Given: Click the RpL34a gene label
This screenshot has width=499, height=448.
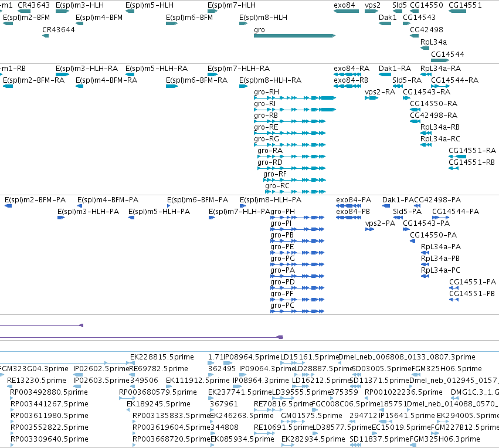Looking at the screenshot, I should pos(433,42).
